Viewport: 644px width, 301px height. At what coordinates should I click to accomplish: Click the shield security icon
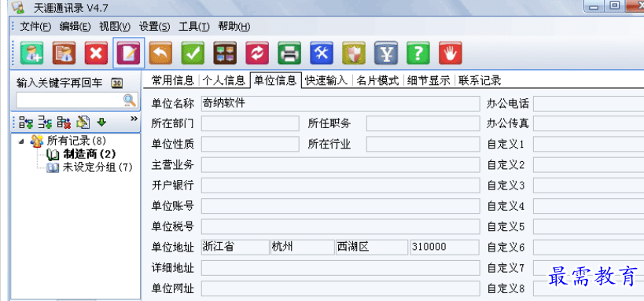click(x=354, y=53)
